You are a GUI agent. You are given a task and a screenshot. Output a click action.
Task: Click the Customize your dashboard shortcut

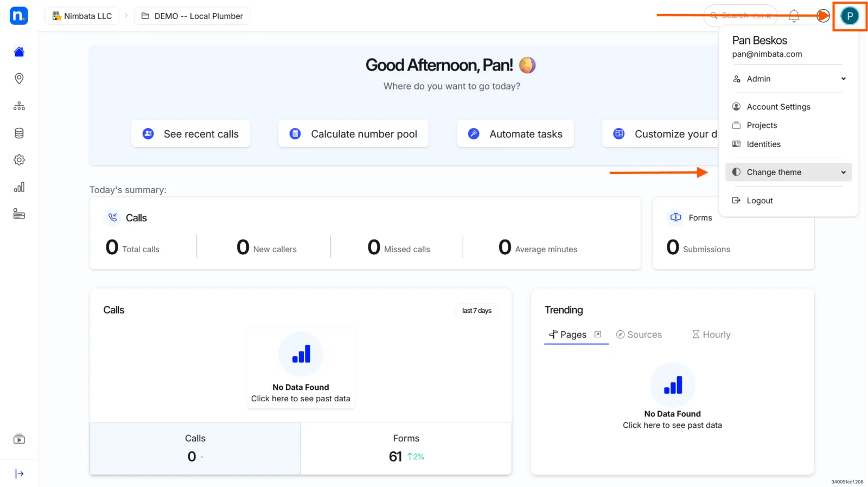pyautogui.click(x=660, y=133)
